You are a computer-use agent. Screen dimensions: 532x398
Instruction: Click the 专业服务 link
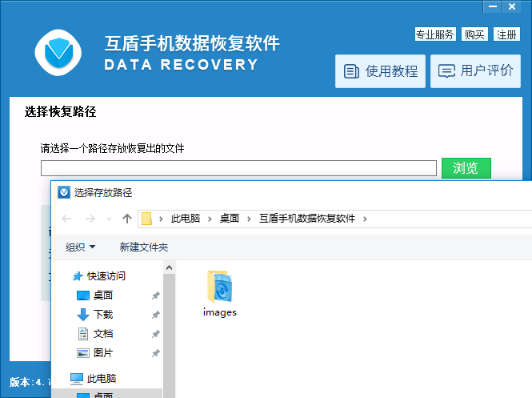pyautogui.click(x=434, y=34)
